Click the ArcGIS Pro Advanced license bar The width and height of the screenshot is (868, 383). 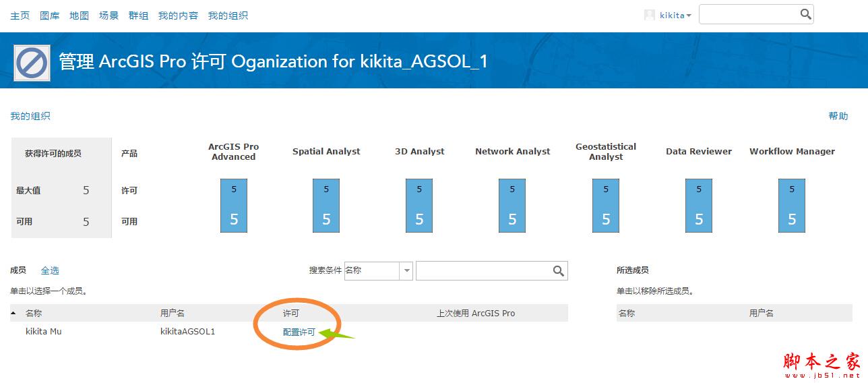pos(234,206)
